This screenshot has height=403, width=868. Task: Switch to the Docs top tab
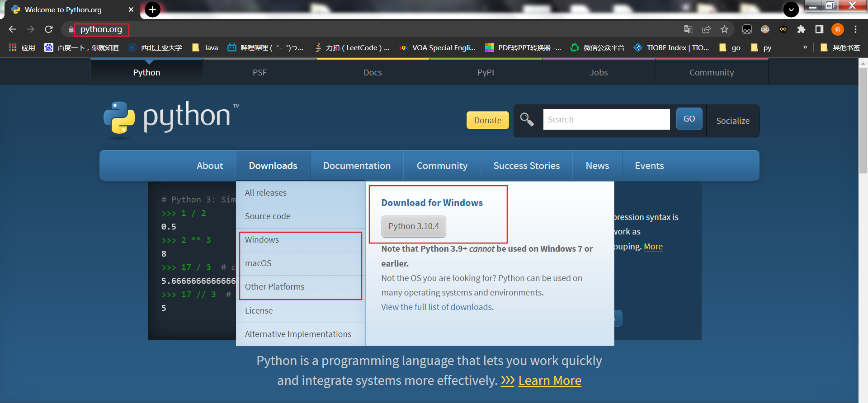[373, 72]
